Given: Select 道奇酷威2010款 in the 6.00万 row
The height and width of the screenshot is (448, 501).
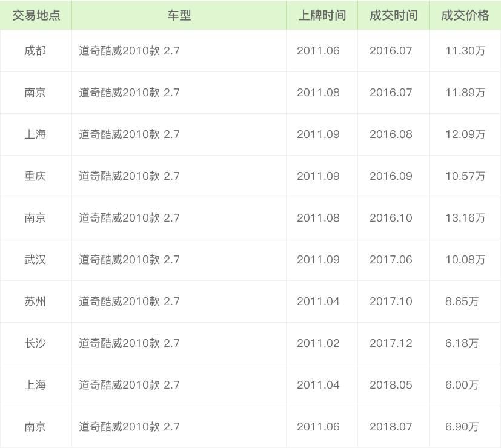Looking at the screenshot, I should point(119,385).
